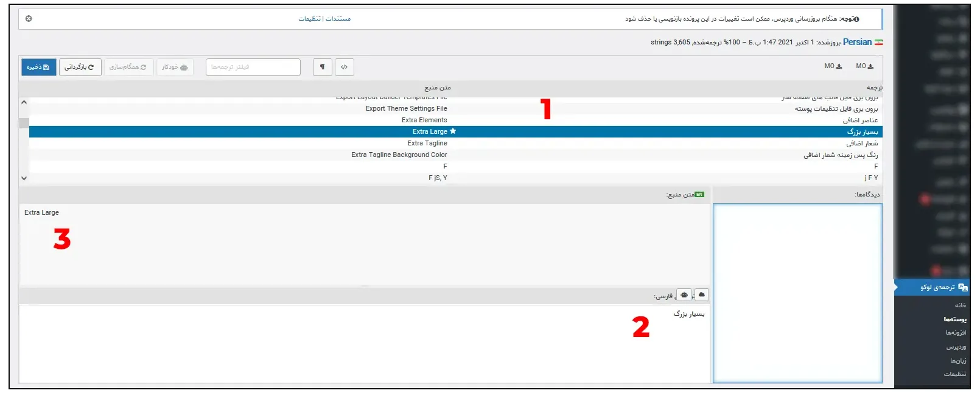The height and width of the screenshot is (393, 980).
Task: Click the star on the Extra Large row
Action: 453,131
